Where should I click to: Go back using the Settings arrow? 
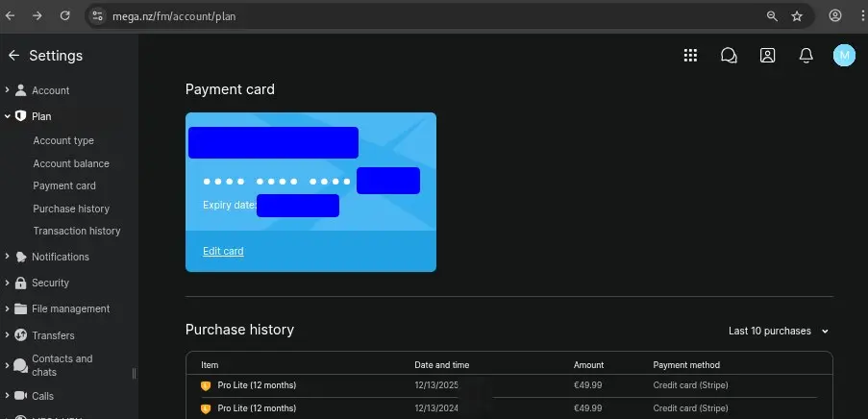pyautogui.click(x=13, y=56)
